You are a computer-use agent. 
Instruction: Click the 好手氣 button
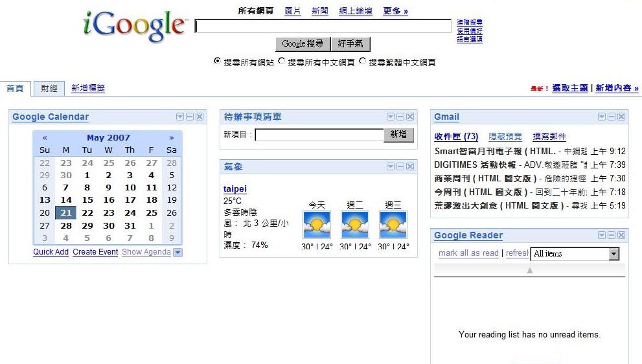(x=350, y=44)
